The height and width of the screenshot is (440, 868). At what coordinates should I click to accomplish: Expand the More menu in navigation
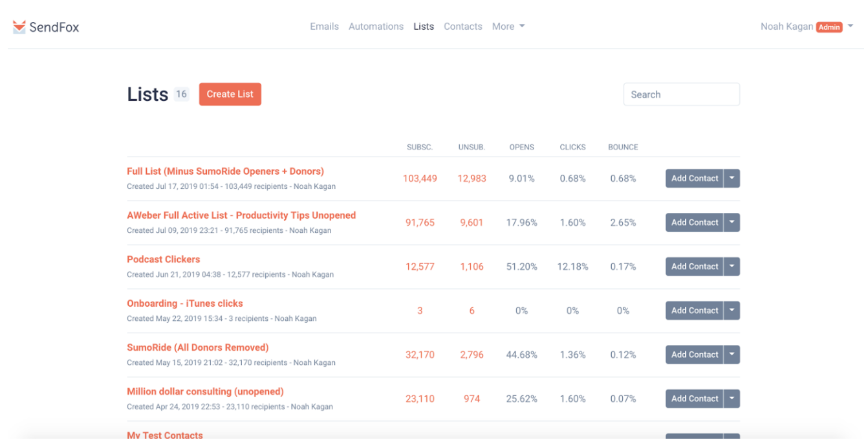[508, 27]
